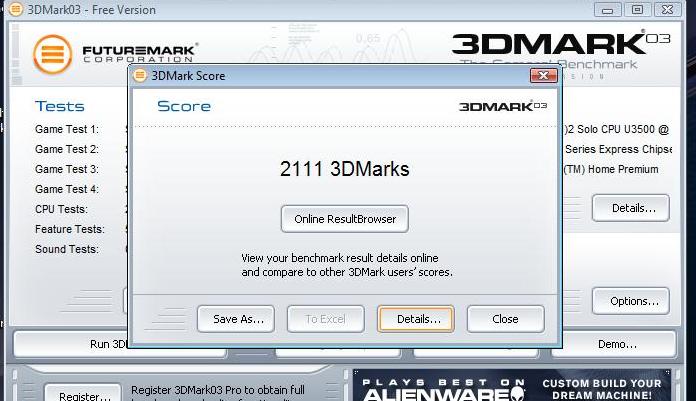Click Save As in score dialog
The image size is (696, 401).
tap(236, 319)
